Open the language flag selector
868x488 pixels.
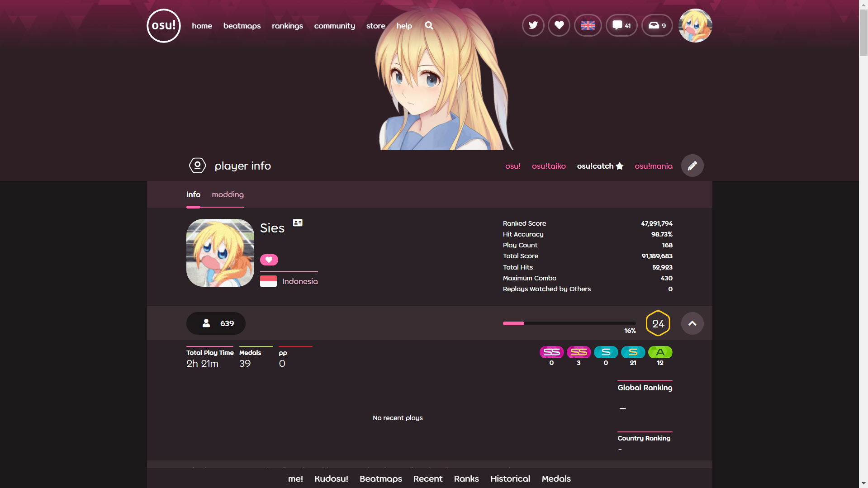click(x=588, y=25)
